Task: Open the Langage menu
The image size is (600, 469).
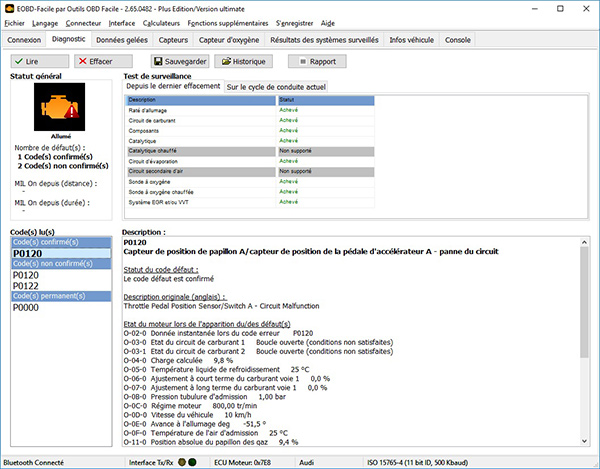Action: point(45,23)
